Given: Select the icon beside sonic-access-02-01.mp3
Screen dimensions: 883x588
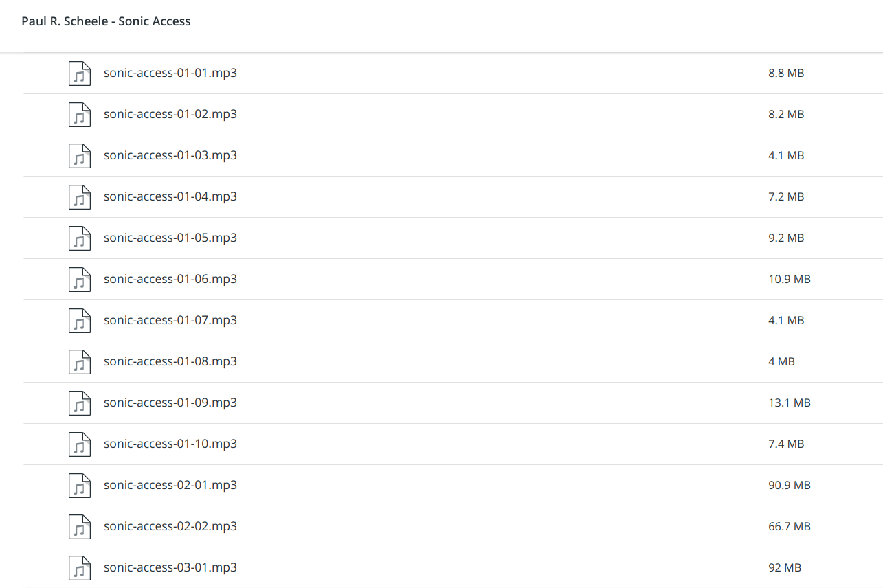Looking at the screenshot, I should coord(80,486).
